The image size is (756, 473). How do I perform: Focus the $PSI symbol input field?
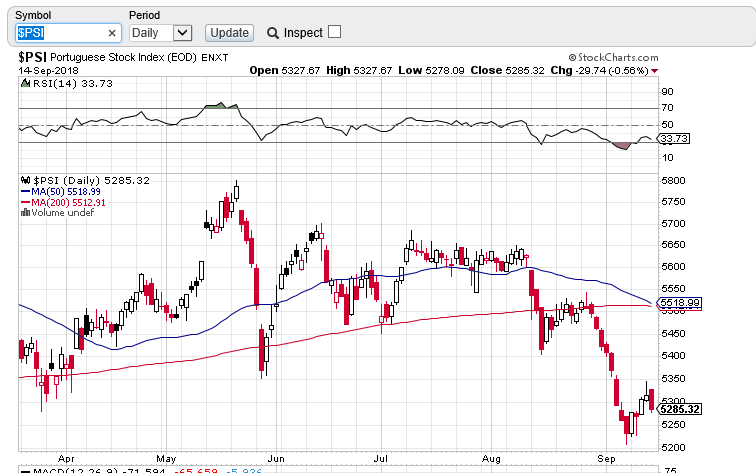coord(68,33)
